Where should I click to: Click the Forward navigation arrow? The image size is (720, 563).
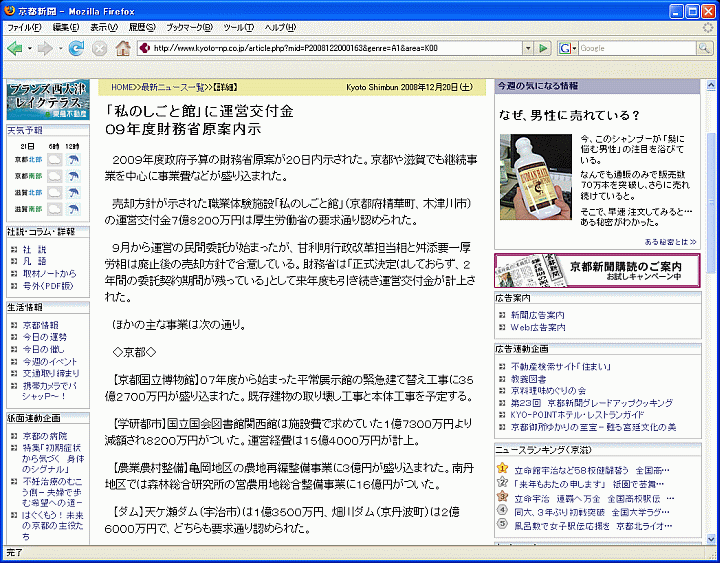tap(45, 48)
